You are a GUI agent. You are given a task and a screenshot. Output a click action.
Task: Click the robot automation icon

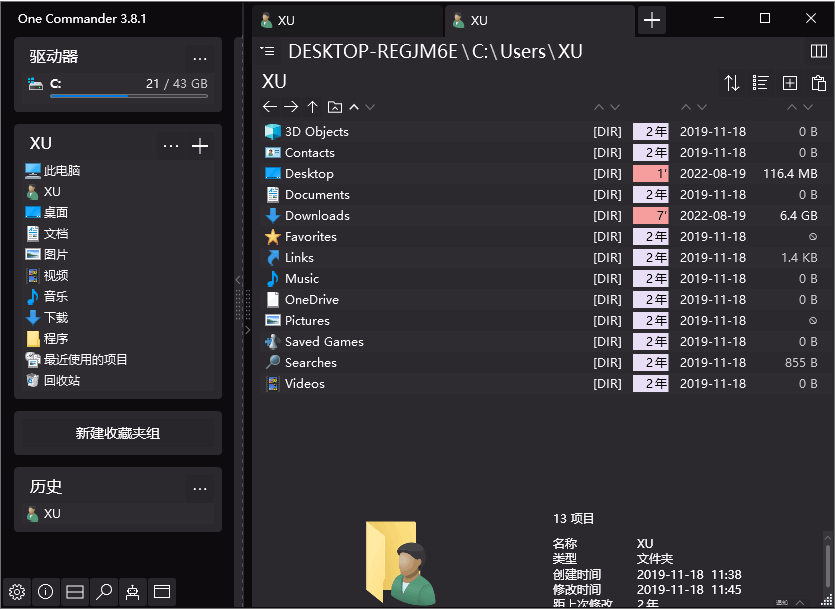(132, 592)
